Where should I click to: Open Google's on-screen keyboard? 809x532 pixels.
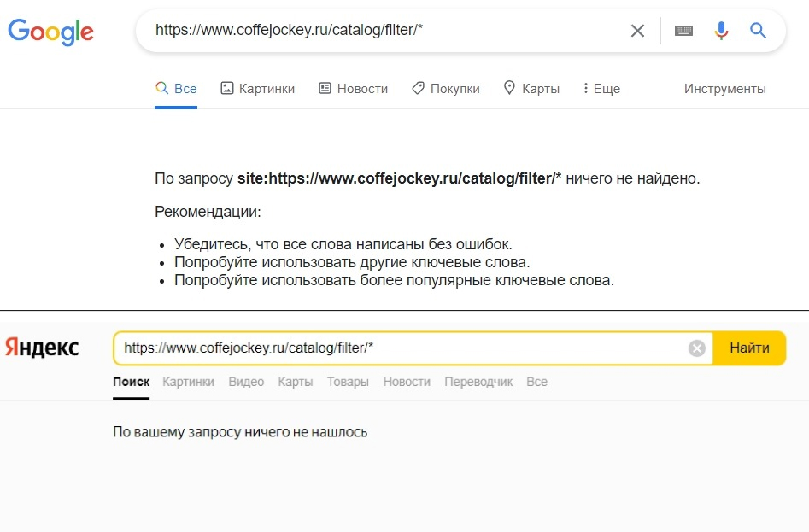click(x=683, y=31)
